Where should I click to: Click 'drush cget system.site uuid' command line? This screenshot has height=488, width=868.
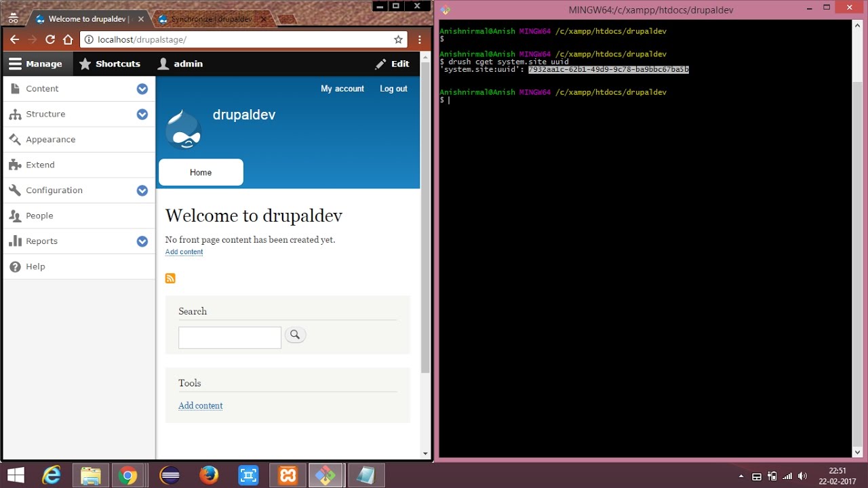coord(508,62)
